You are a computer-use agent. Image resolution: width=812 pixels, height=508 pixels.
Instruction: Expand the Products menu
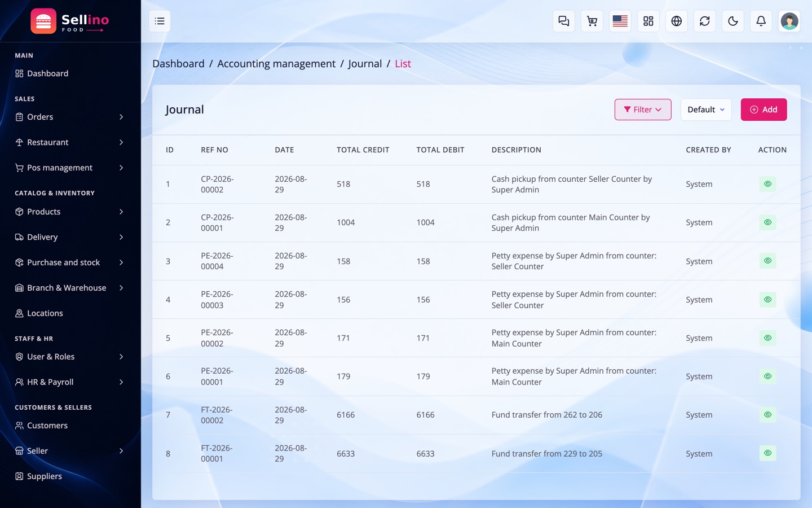point(70,212)
